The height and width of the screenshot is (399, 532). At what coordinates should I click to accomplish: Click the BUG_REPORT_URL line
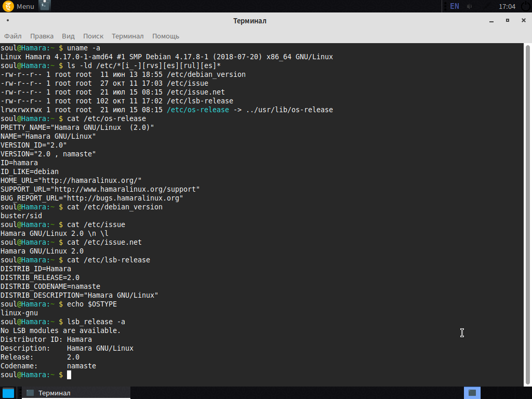[x=91, y=198]
